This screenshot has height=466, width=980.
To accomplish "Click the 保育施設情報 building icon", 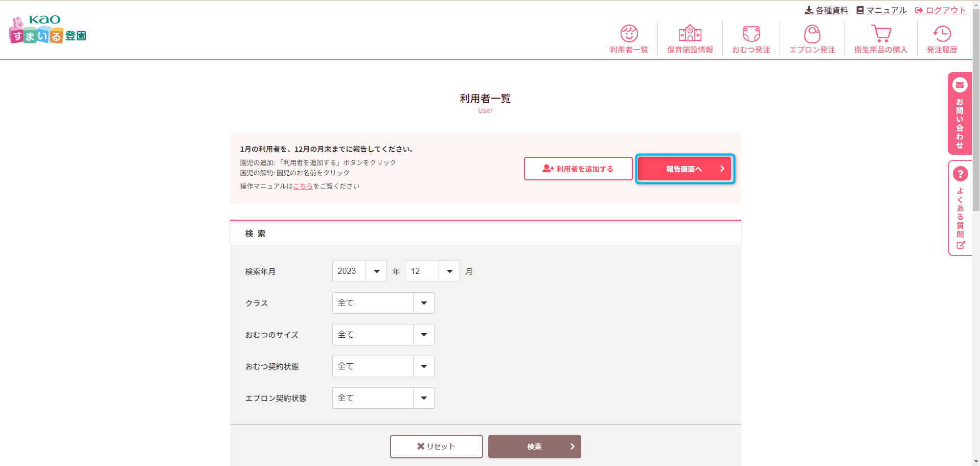I will (690, 34).
